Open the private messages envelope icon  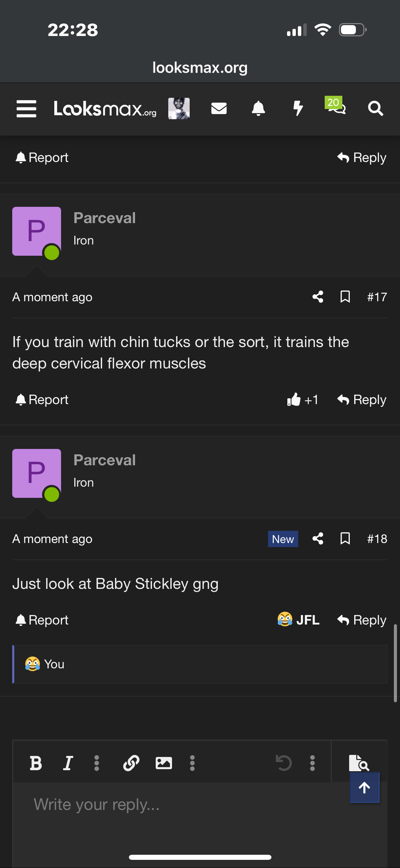point(219,109)
